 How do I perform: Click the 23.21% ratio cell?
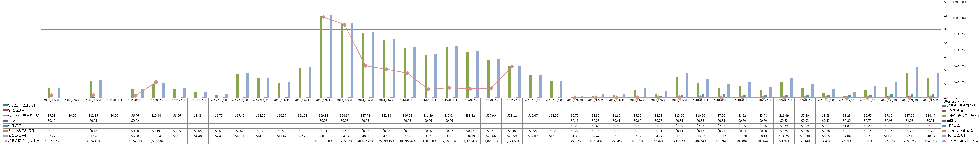[847, 141]
